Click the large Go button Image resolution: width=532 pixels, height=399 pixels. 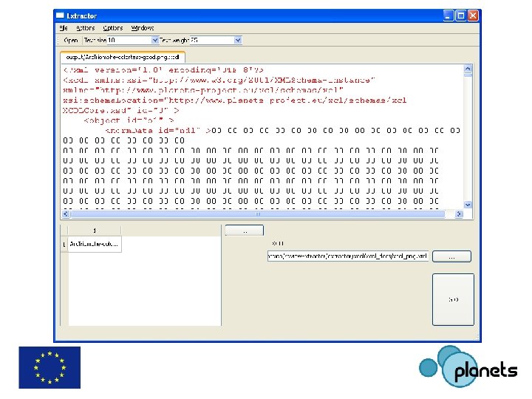pos(453,299)
